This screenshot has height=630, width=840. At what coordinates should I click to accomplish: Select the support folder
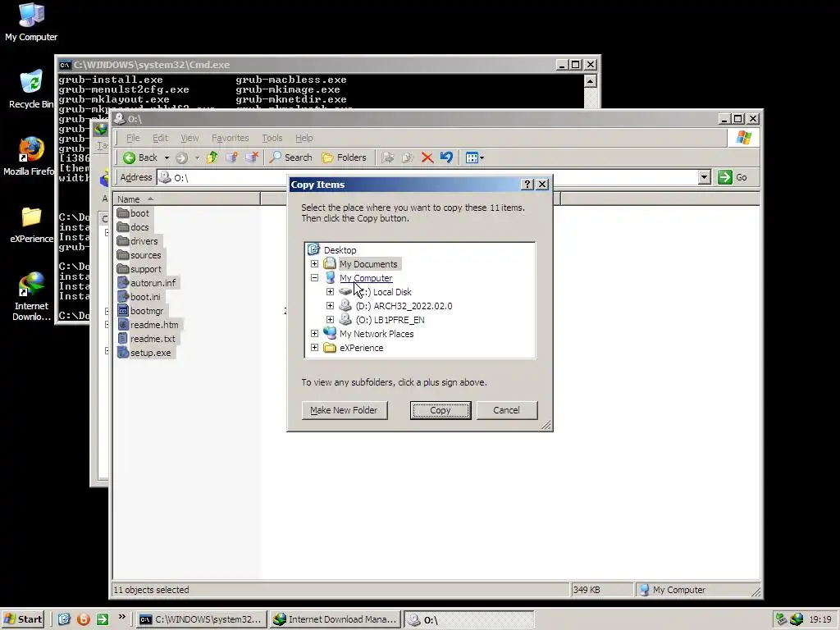click(139, 269)
